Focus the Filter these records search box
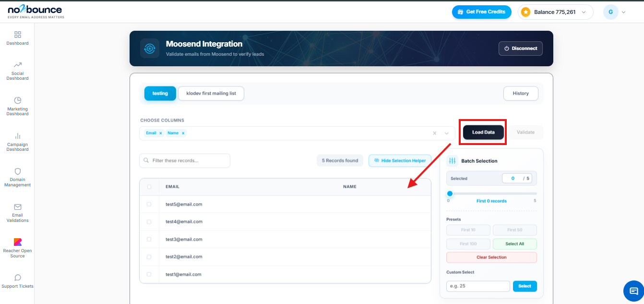 point(185,160)
